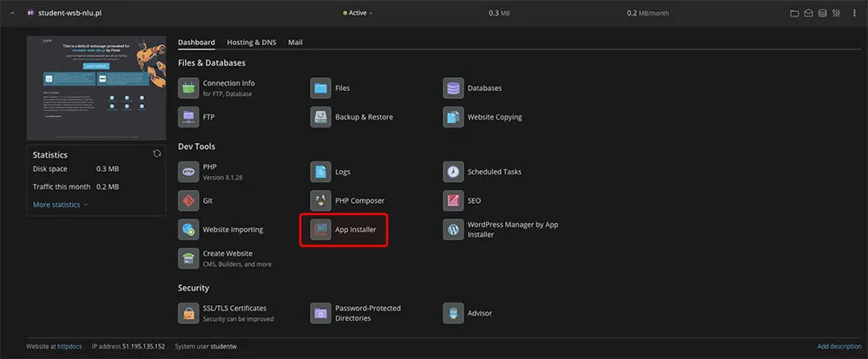The image size is (868, 359).
Task: Open the Logs icon
Action: (x=320, y=172)
